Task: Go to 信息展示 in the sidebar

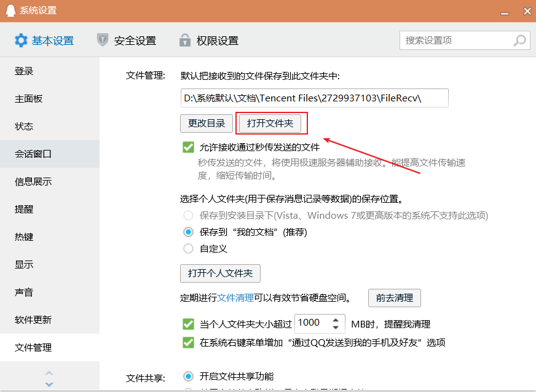Action: click(x=50, y=181)
